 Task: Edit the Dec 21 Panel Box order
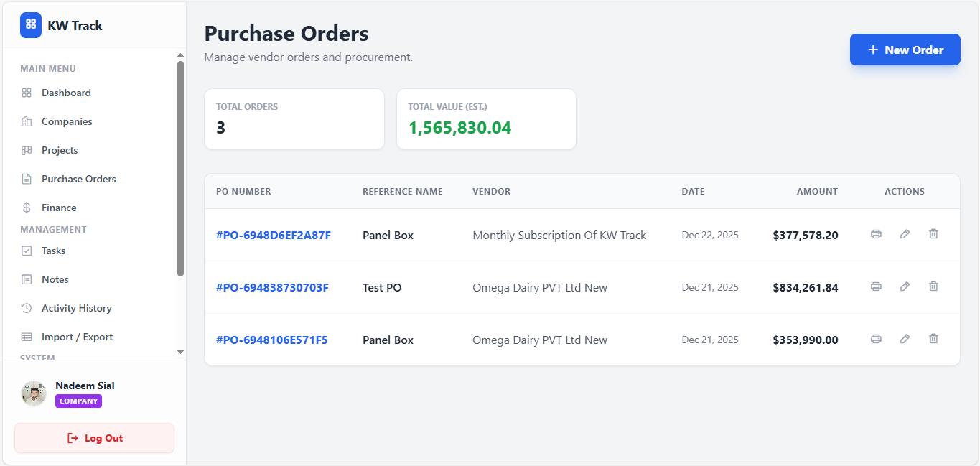(x=905, y=338)
